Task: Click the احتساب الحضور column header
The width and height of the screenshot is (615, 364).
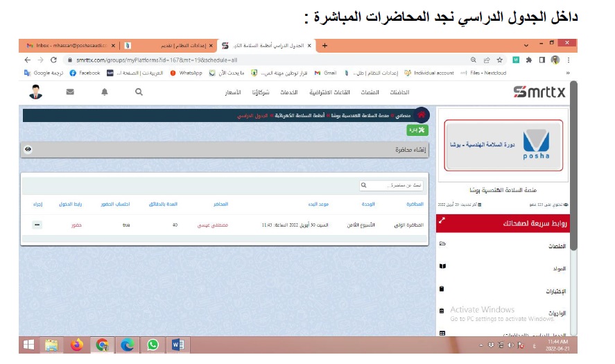Action: click(115, 204)
